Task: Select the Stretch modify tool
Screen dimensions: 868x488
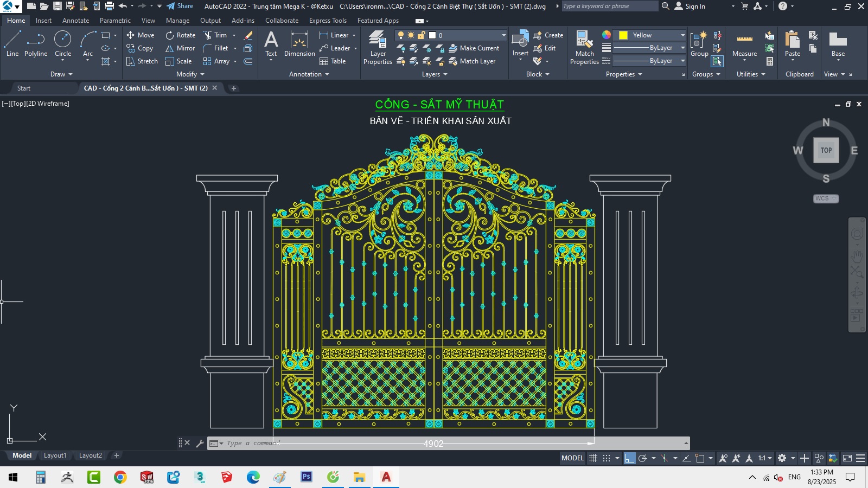Action: pyautogui.click(x=142, y=61)
